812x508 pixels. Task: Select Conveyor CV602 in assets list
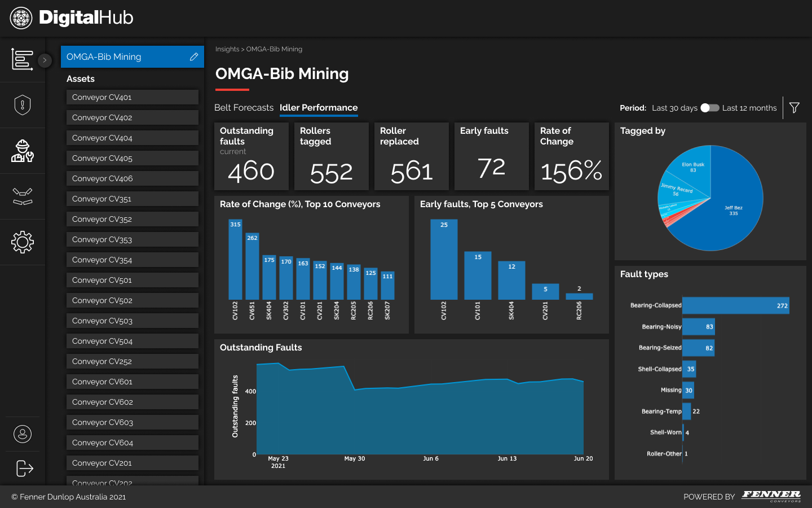coord(133,402)
